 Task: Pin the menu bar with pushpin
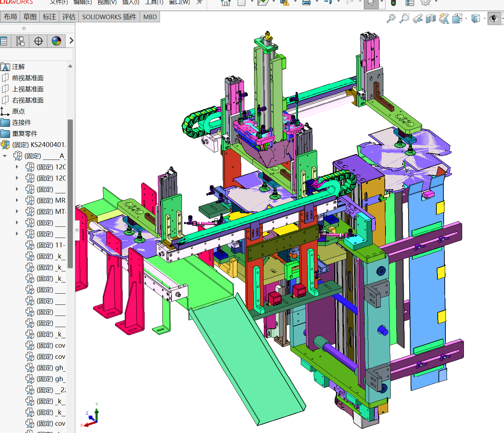point(199,2)
